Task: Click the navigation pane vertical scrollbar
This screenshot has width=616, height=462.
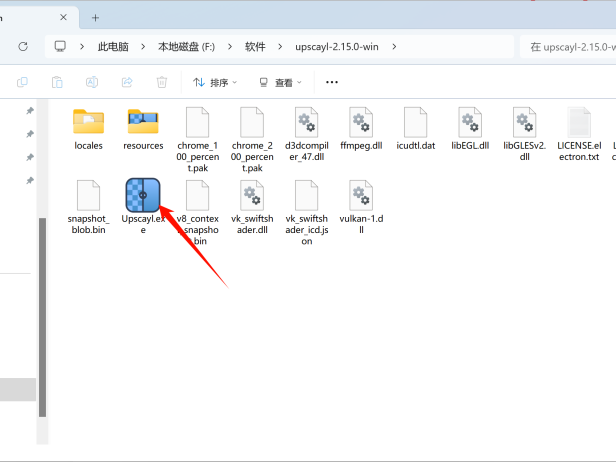Action: [42, 300]
